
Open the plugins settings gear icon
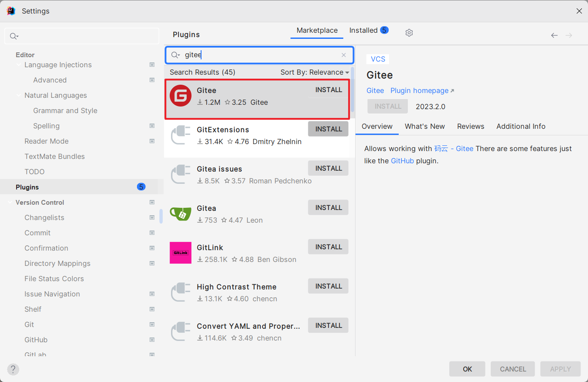(409, 32)
